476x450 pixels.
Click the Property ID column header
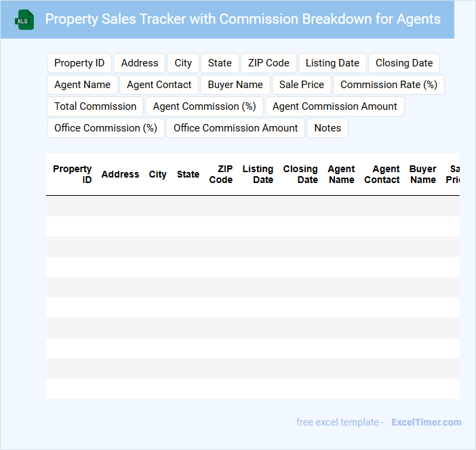coord(73,174)
